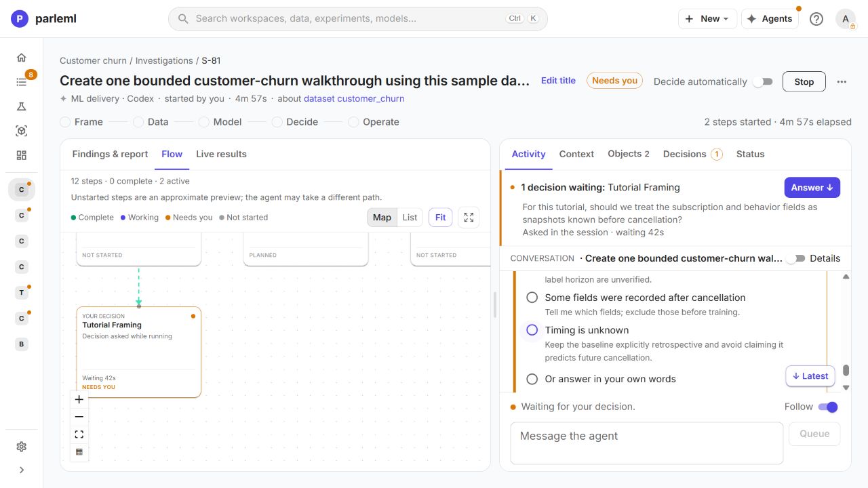Image resolution: width=868 pixels, height=488 pixels.
Task: Fit view icon in map controls
Action: [79, 434]
